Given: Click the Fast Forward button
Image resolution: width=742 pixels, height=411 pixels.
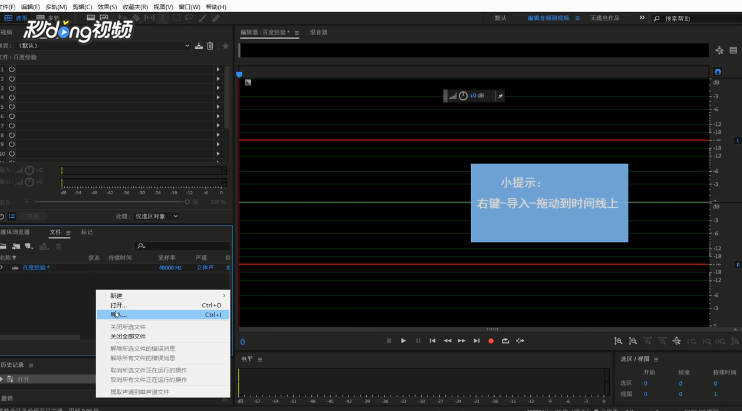Looking at the screenshot, I should 461,341.
